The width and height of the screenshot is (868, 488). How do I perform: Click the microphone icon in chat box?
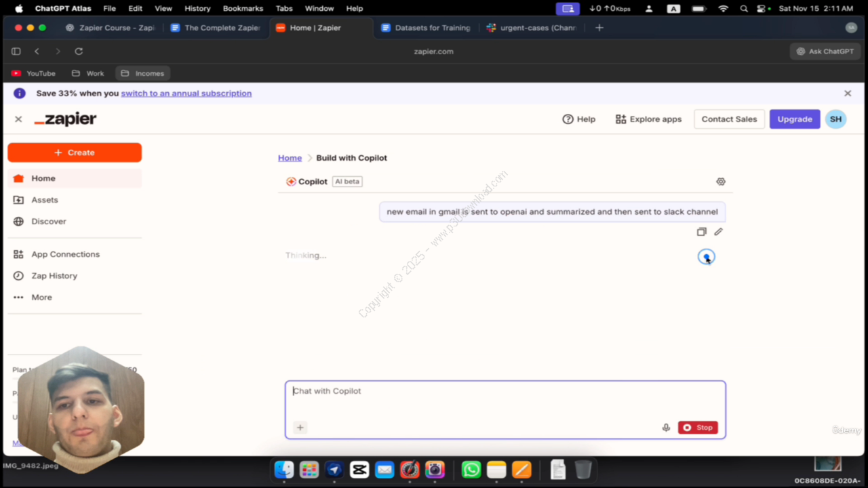[x=666, y=428]
